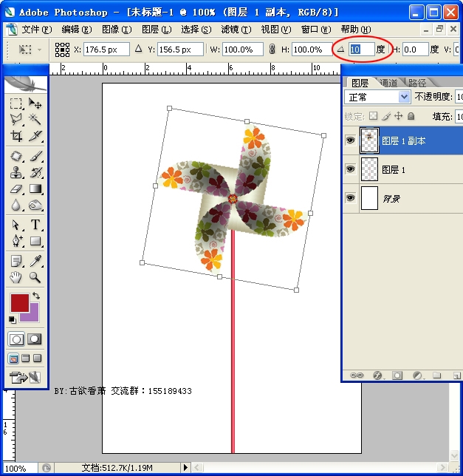Toggle maintain aspect ratio link icon
Image resolution: width=463 pixels, height=476 pixels.
272,49
